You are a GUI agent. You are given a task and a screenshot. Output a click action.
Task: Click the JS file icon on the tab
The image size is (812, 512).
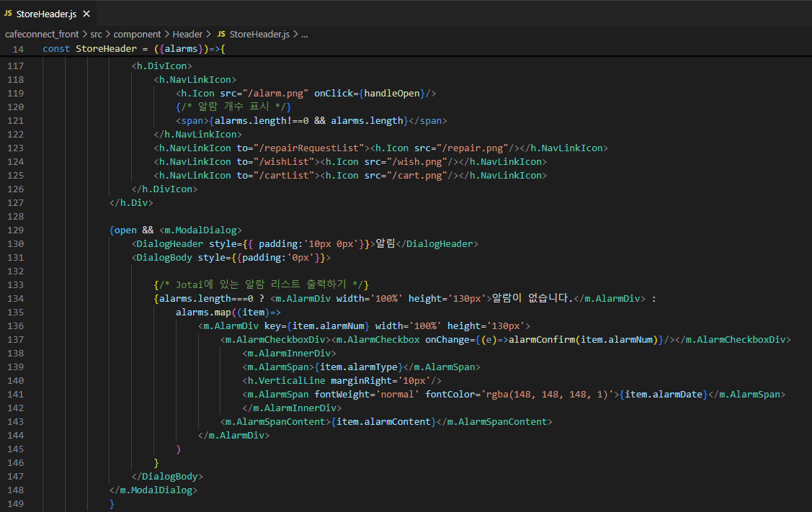pyautogui.click(x=9, y=14)
